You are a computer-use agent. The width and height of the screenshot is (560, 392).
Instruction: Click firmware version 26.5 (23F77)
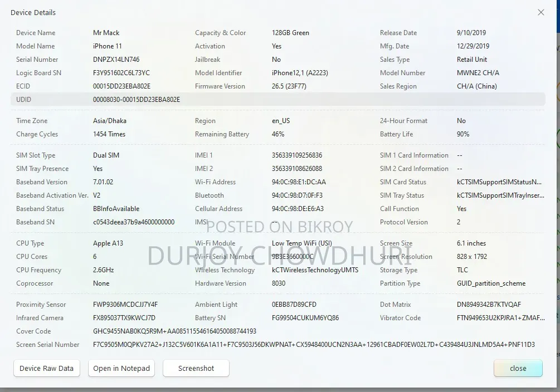(x=289, y=86)
